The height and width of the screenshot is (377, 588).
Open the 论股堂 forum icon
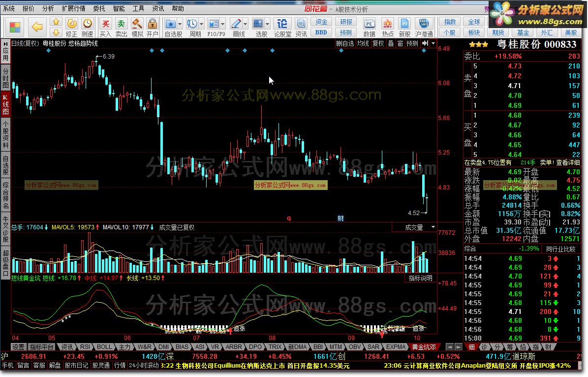[x=282, y=24]
